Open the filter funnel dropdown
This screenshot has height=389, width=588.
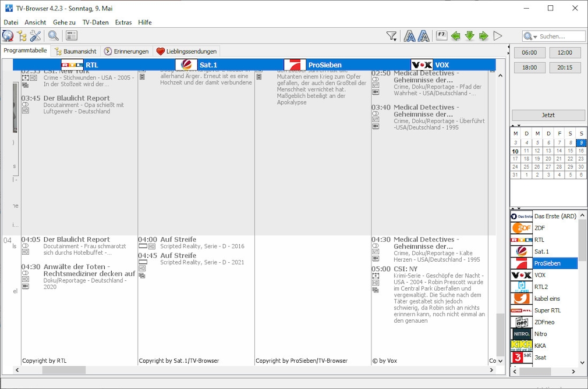tap(392, 36)
